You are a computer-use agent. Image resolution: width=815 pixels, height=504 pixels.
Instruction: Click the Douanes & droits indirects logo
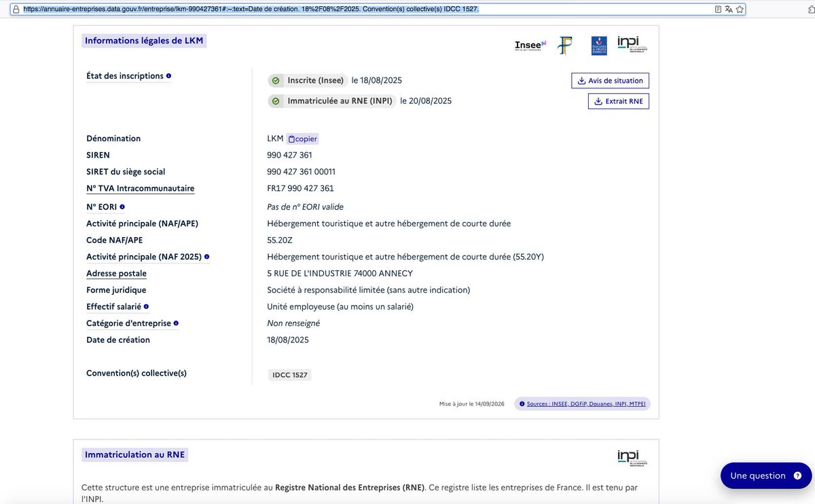point(599,46)
